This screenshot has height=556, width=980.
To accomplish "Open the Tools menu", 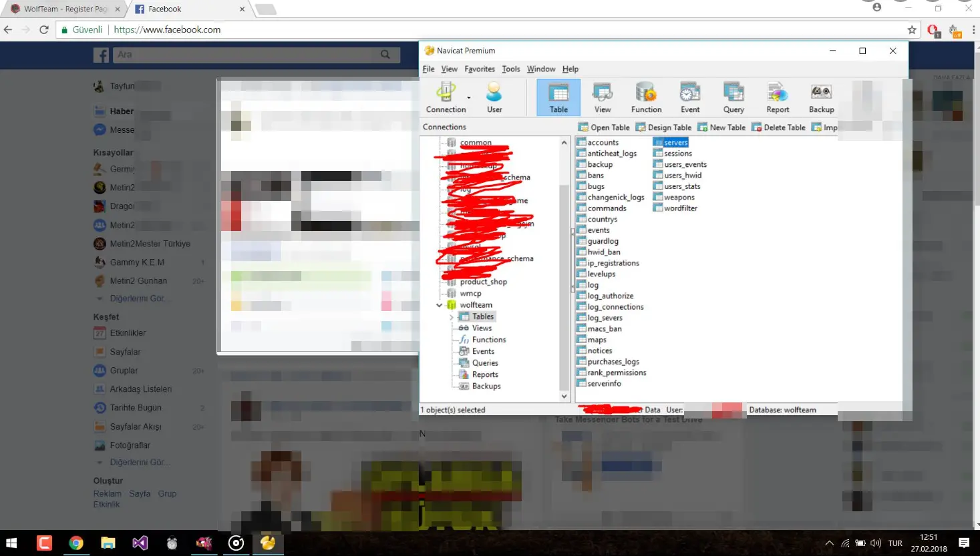I will click(510, 69).
